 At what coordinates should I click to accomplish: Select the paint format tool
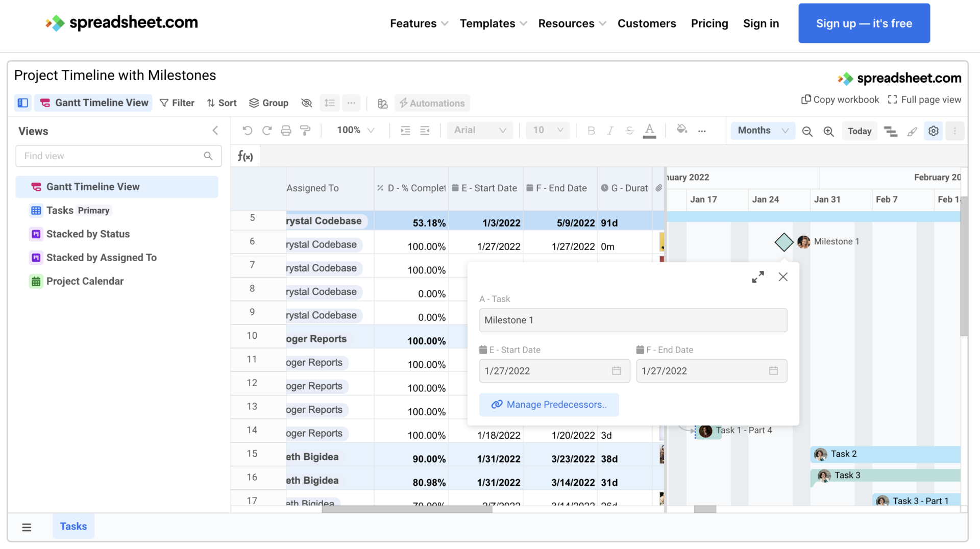[305, 130]
